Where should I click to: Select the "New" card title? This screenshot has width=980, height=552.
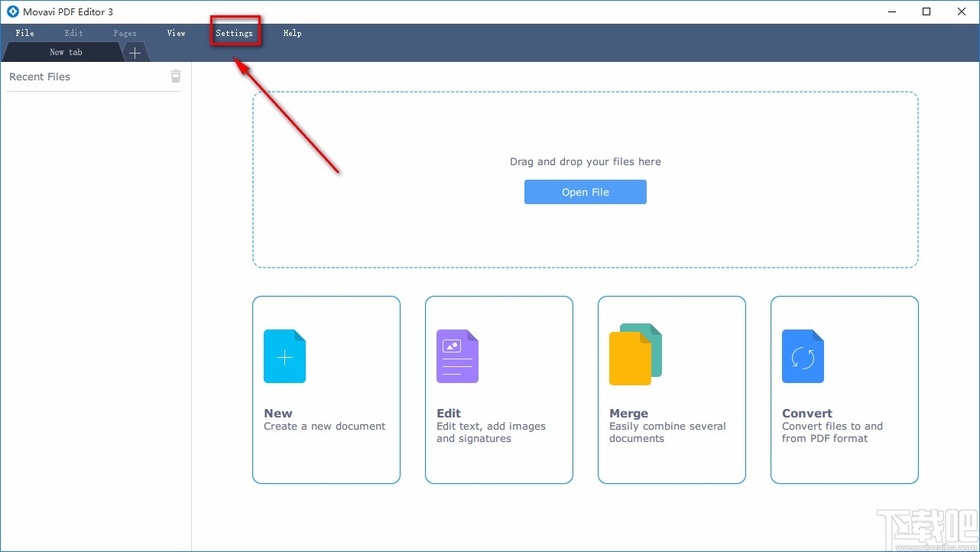pyautogui.click(x=278, y=413)
